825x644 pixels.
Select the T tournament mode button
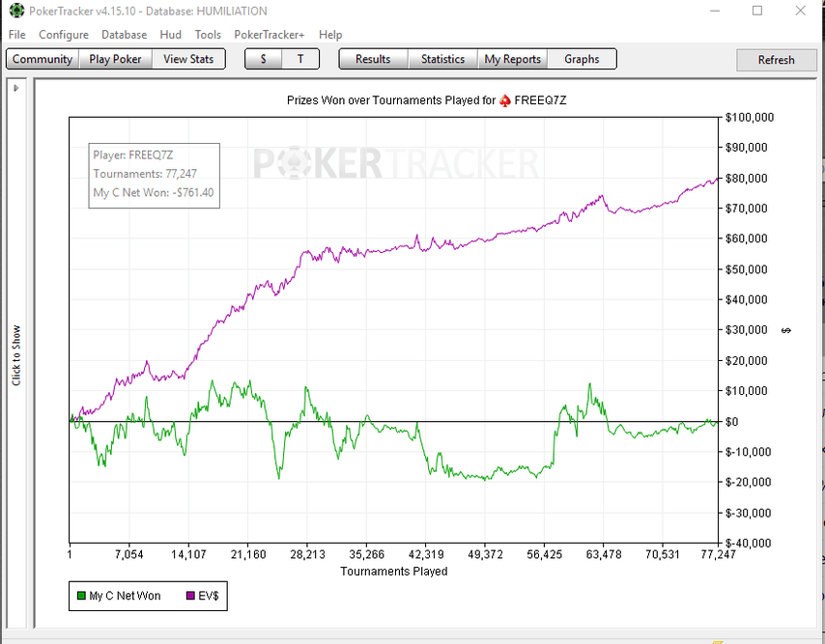(x=300, y=59)
